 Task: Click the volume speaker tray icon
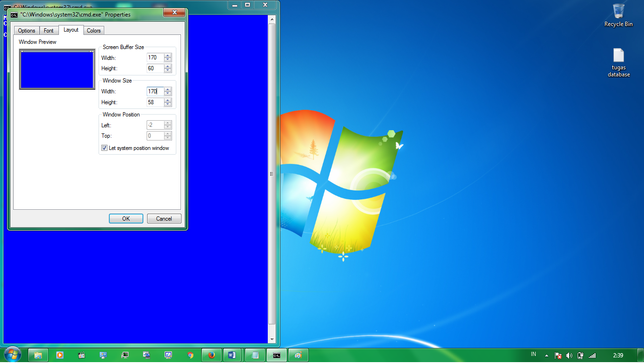(x=569, y=356)
